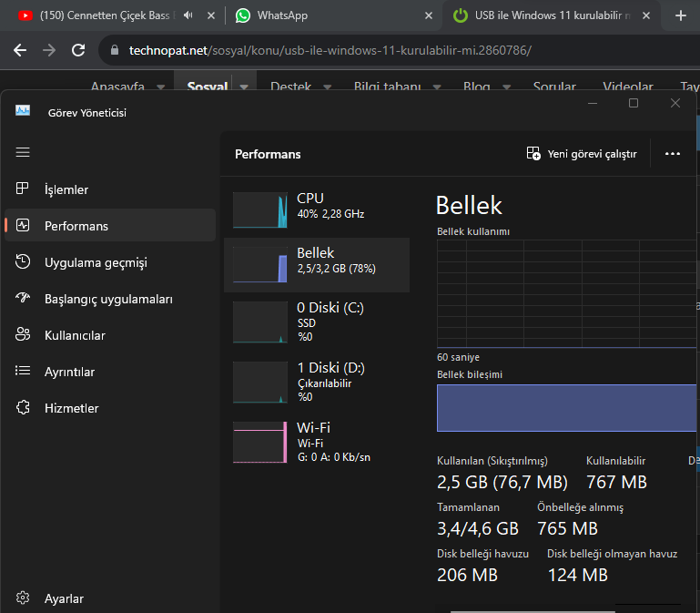The width and height of the screenshot is (700, 613).
Task: Click the hamburger menu icon in Task Manager
Action: [x=23, y=152]
